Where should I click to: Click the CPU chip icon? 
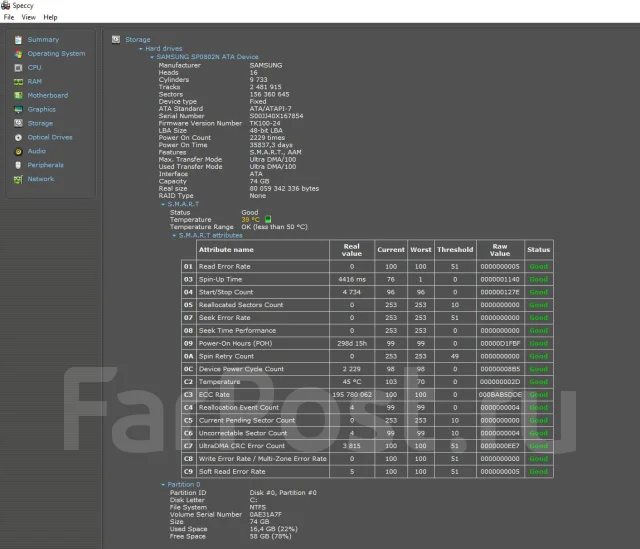coord(18,68)
